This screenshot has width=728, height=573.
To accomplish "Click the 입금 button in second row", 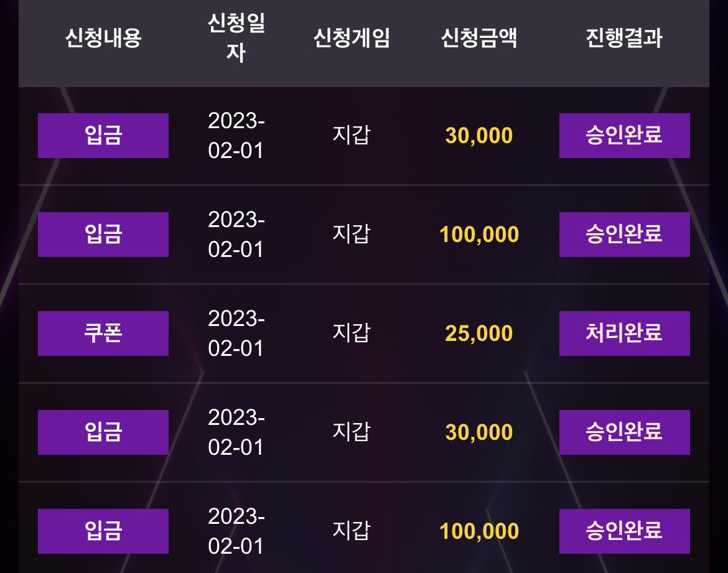I will 103,235.
